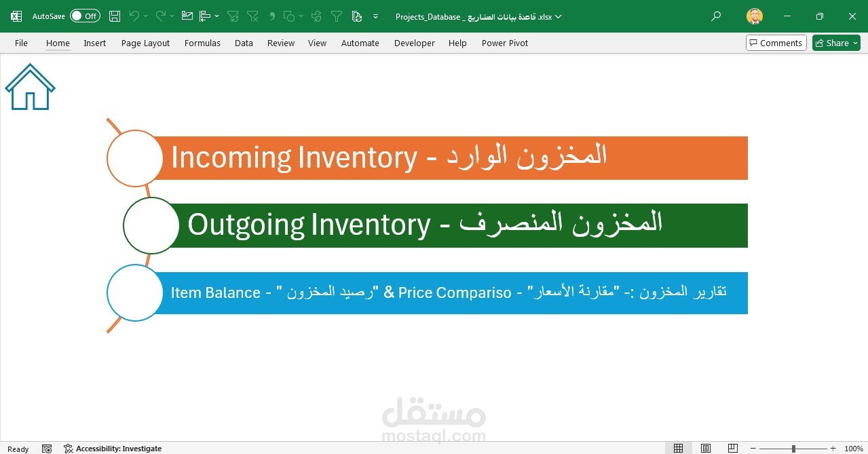The width and height of the screenshot is (868, 454).
Task: Open the Help tab
Action: pyautogui.click(x=457, y=43)
